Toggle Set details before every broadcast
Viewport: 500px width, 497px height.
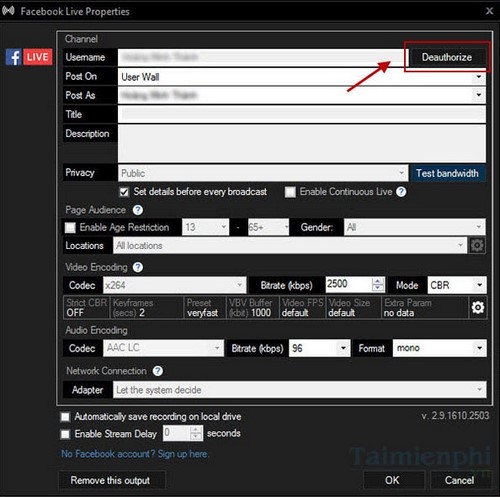pyautogui.click(x=124, y=192)
